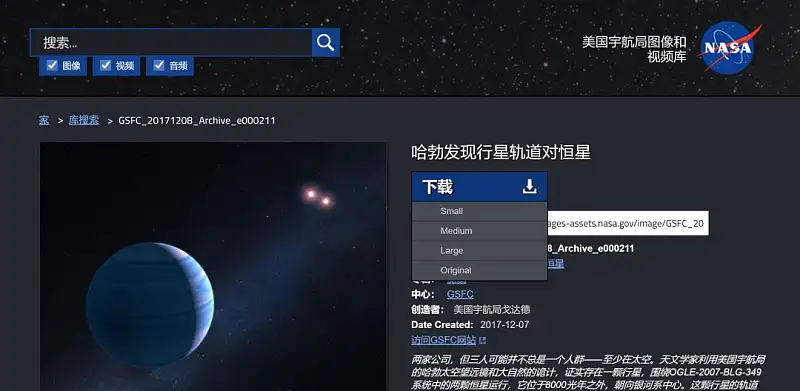The width and height of the screenshot is (800, 391).
Task: Open the GSFC center link
Action: pyautogui.click(x=460, y=295)
